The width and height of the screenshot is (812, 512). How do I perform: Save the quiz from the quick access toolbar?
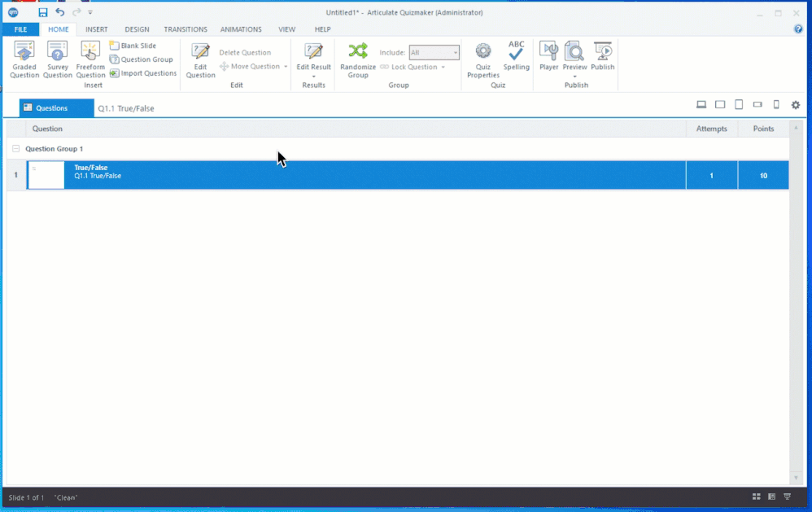pyautogui.click(x=43, y=12)
